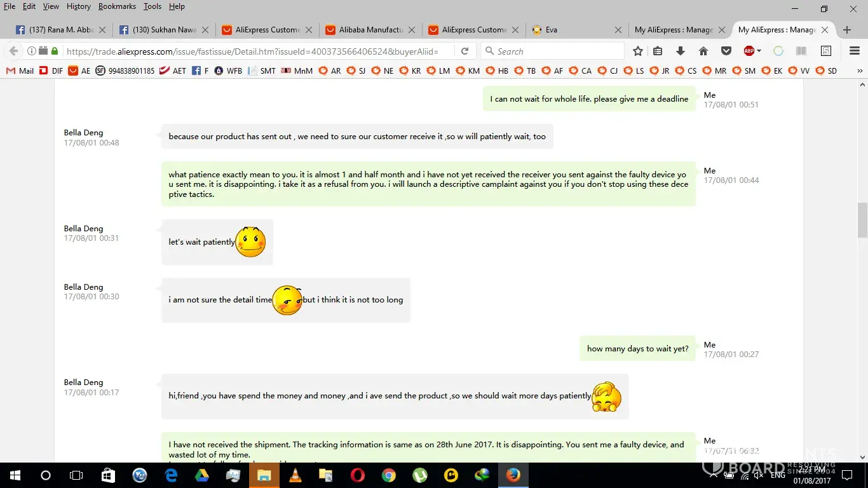Click the timestamp 17/08/01 00:27
The width and height of the screenshot is (868, 488).
pyautogui.click(x=731, y=355)
